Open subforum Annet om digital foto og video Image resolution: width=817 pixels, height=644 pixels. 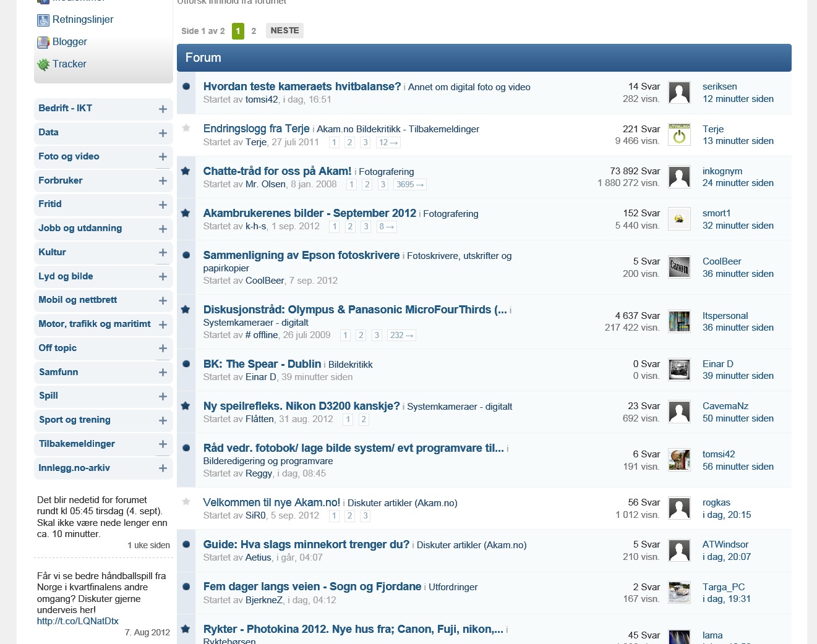pyautogui.click(x=469, y=87)
